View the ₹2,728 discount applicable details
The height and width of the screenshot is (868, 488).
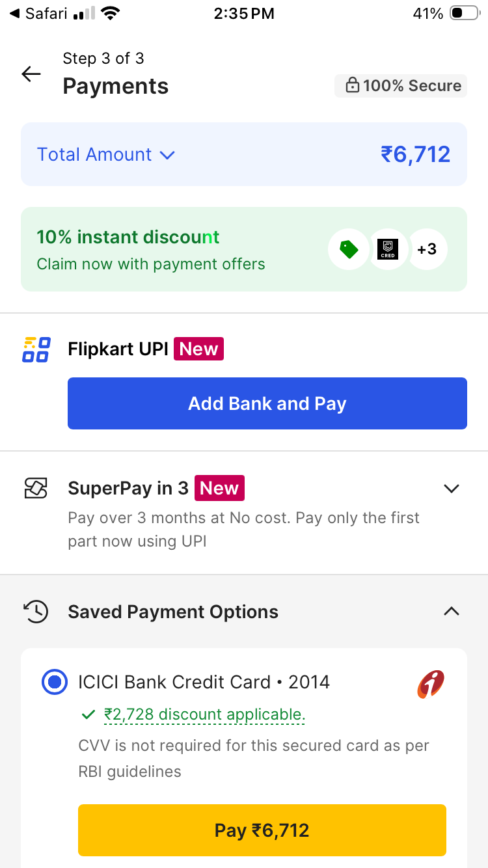click(x=204, y=714)
